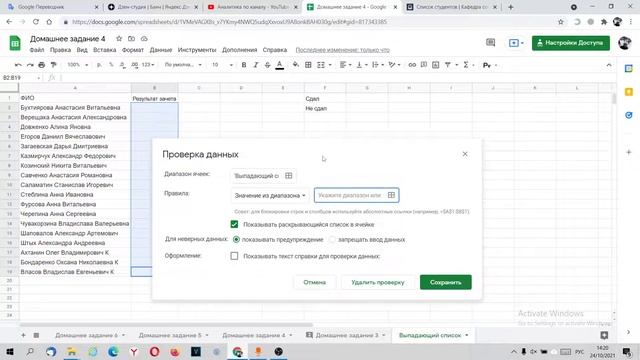Click the Create filter icon
Image resolution: width=640 pixels, height=360 pixels.
pyautogui.click(x=447, y=65)
